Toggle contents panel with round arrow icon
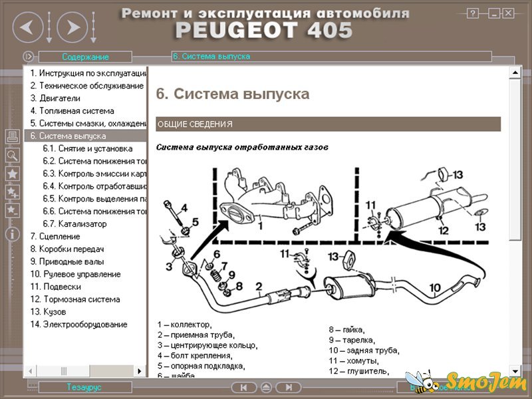Viewport: 532px width, 399px height. [29, 57]
